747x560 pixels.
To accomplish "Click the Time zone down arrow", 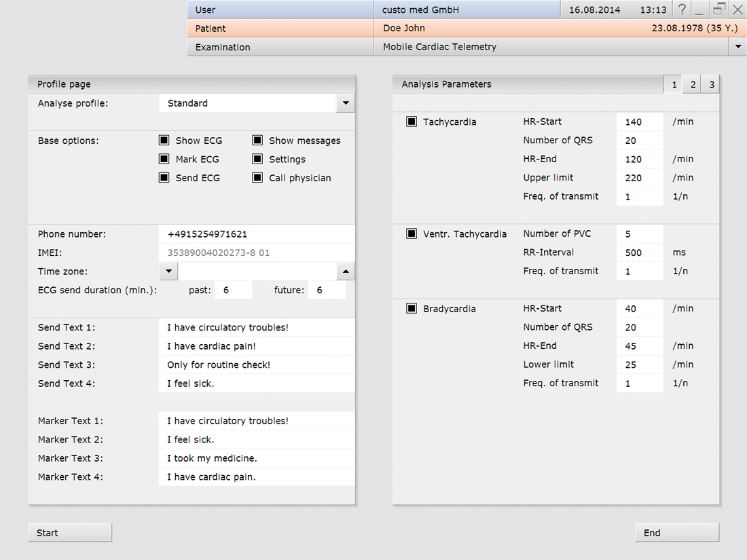I will point(168,272).
